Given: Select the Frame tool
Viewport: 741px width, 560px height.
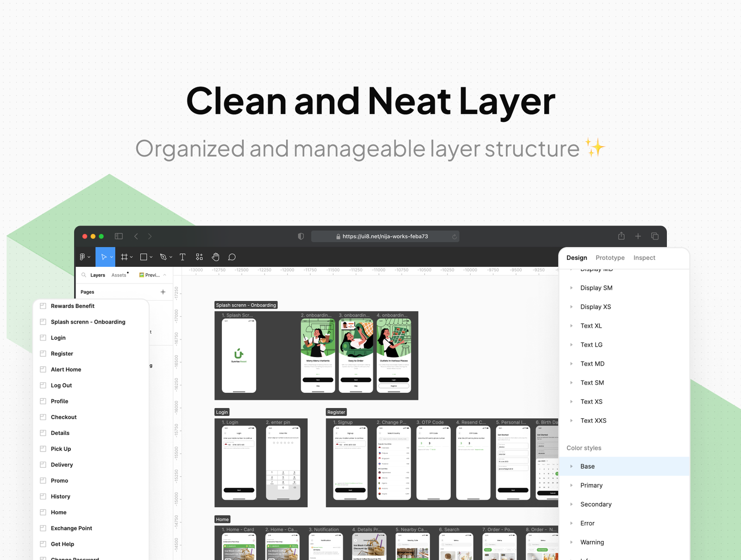Looking at the screenshot, I should (124, 257).
